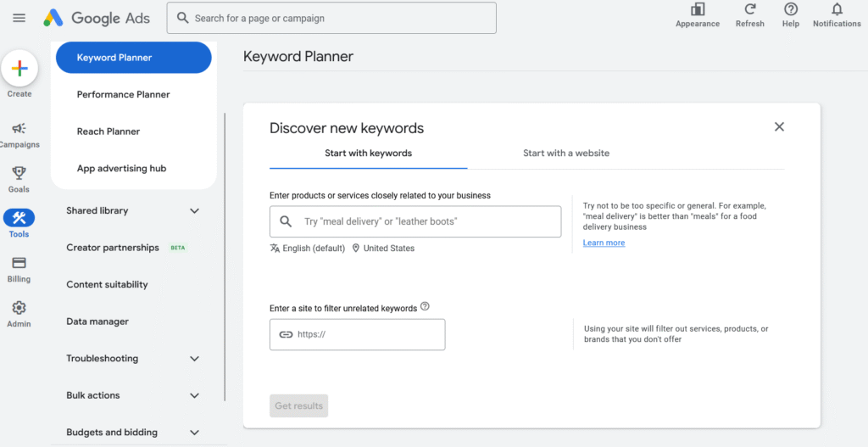This screenshot has height=447, width=868.
Task: Open Campaigns from the sidebar
Action: coord(19,129)
